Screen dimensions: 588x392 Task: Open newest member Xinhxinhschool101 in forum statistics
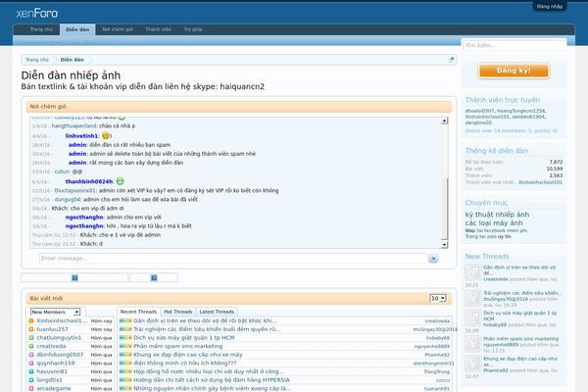point(540,182)
